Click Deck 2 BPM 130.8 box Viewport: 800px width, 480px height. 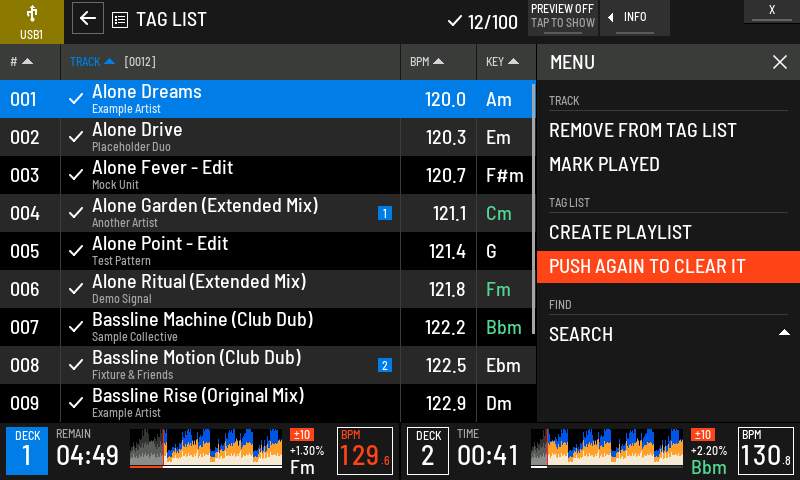point(766,451)
